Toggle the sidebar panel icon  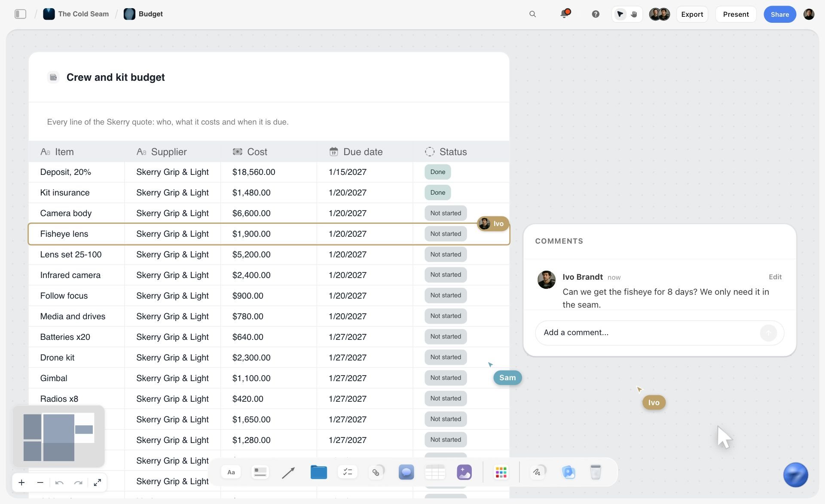click(20, 14)
